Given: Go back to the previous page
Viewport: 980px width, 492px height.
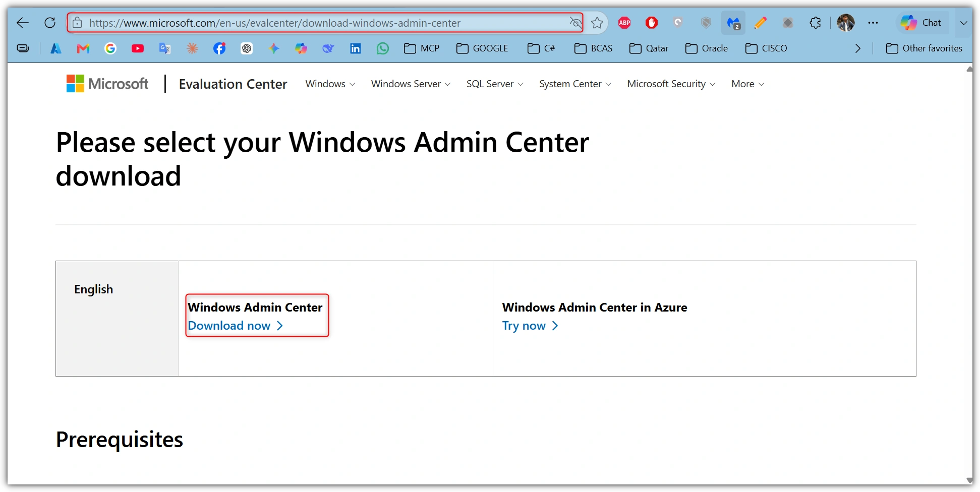Looking at the screenshot, I should (x=23, y=23).
